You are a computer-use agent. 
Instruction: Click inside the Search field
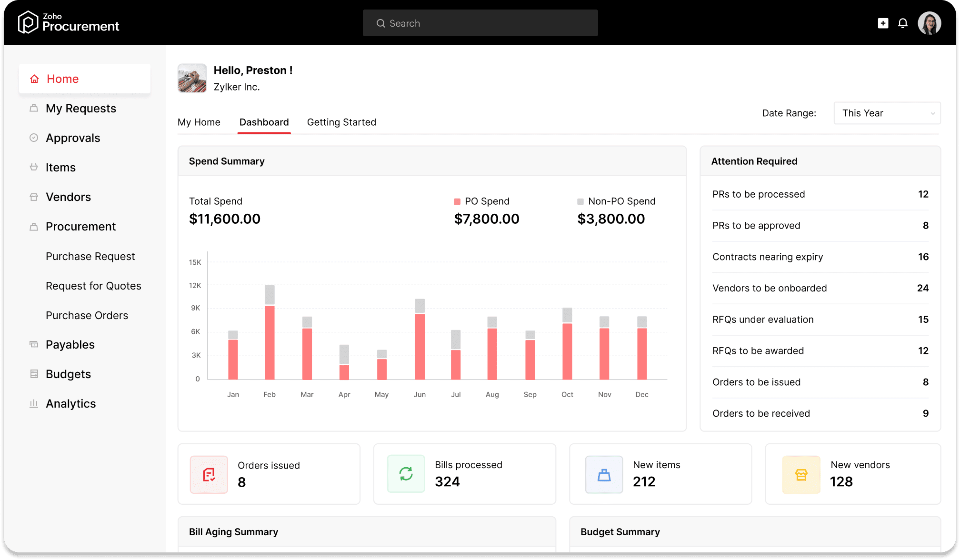pos(480,23)
